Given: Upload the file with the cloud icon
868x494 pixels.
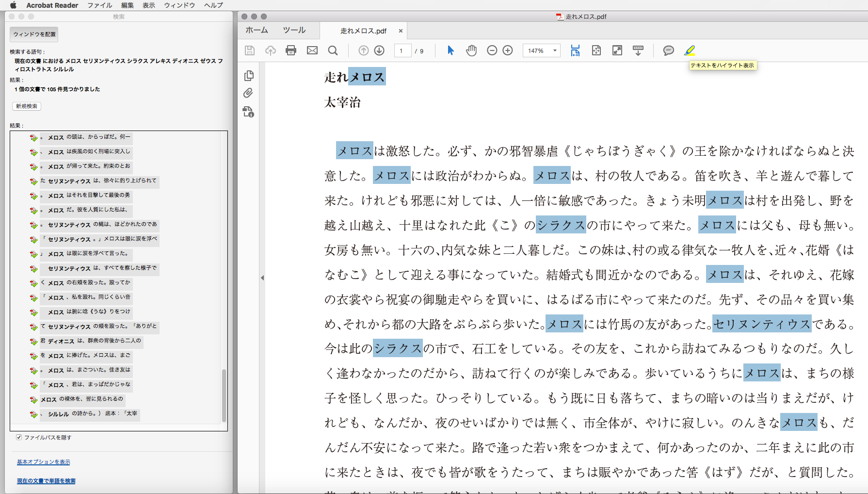Looking at the screenshot, I should pyautogui.click(x=271, y=50).
